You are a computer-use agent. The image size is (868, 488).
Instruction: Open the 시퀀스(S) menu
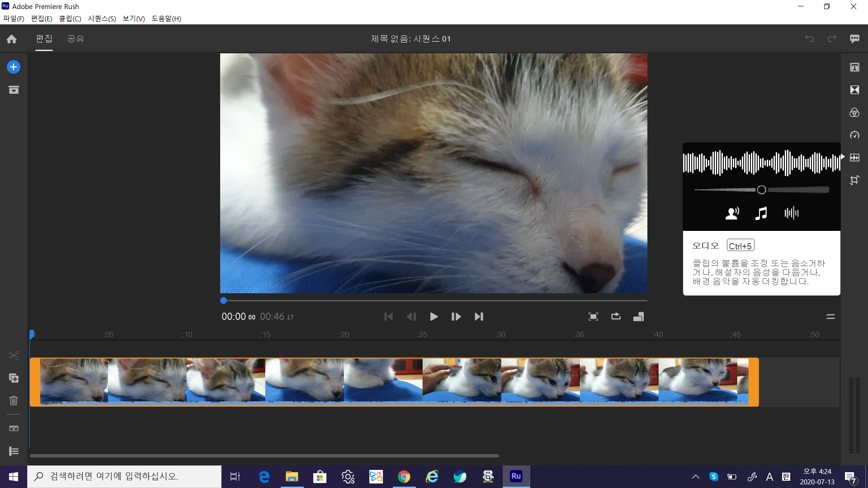point(102,19)
